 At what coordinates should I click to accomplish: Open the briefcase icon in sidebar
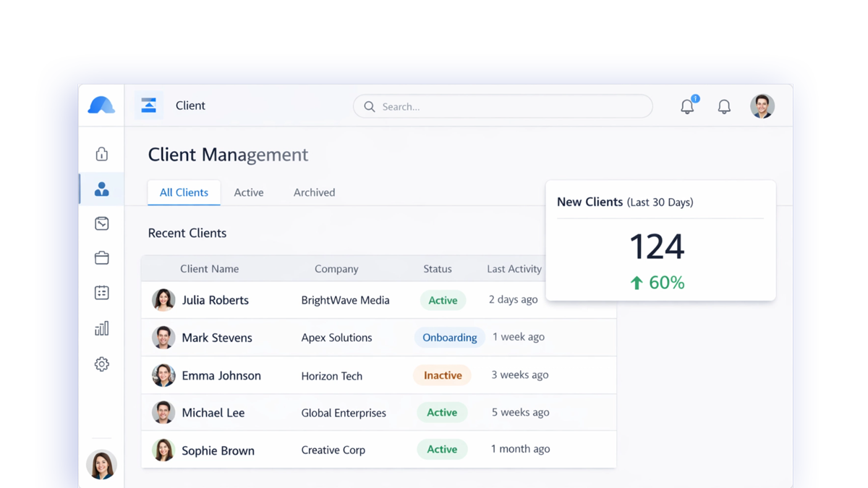click(101, 258)
